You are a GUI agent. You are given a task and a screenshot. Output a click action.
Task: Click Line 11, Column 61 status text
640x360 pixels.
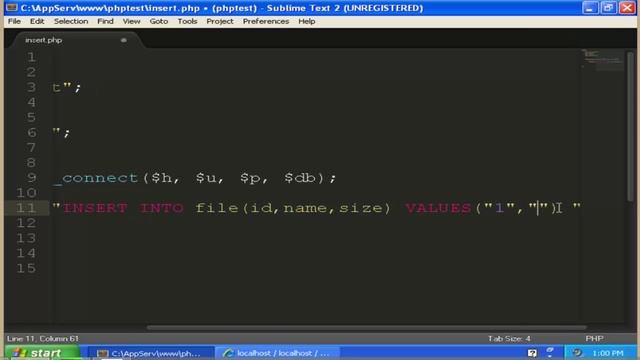(43, 338)
